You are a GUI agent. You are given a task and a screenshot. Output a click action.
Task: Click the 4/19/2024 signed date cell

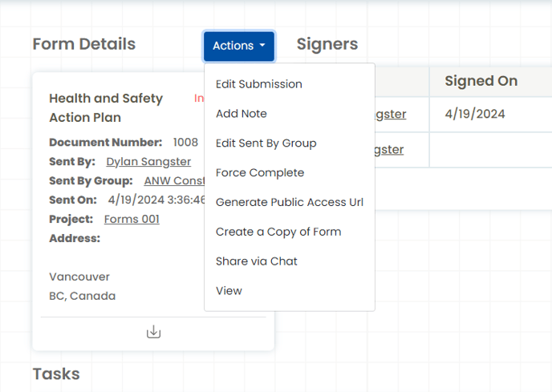474,114
